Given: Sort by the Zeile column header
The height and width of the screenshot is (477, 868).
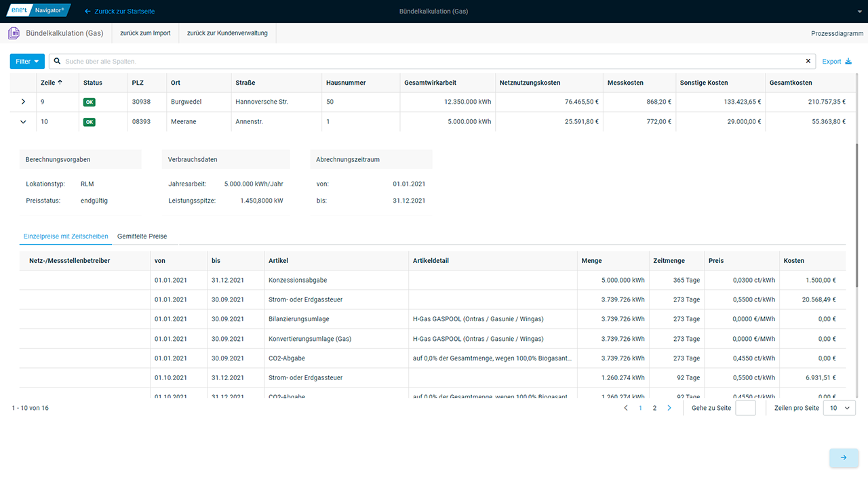Looking at the screenshot, I should [51, 83].
